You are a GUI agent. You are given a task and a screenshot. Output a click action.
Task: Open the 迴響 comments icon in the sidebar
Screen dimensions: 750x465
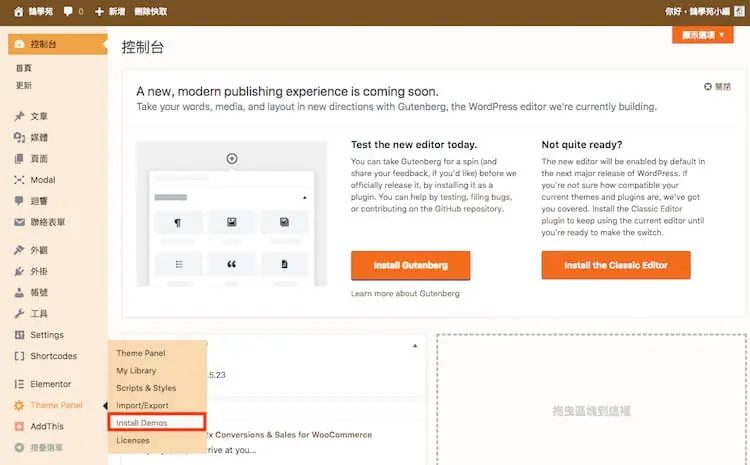(19, 201)
